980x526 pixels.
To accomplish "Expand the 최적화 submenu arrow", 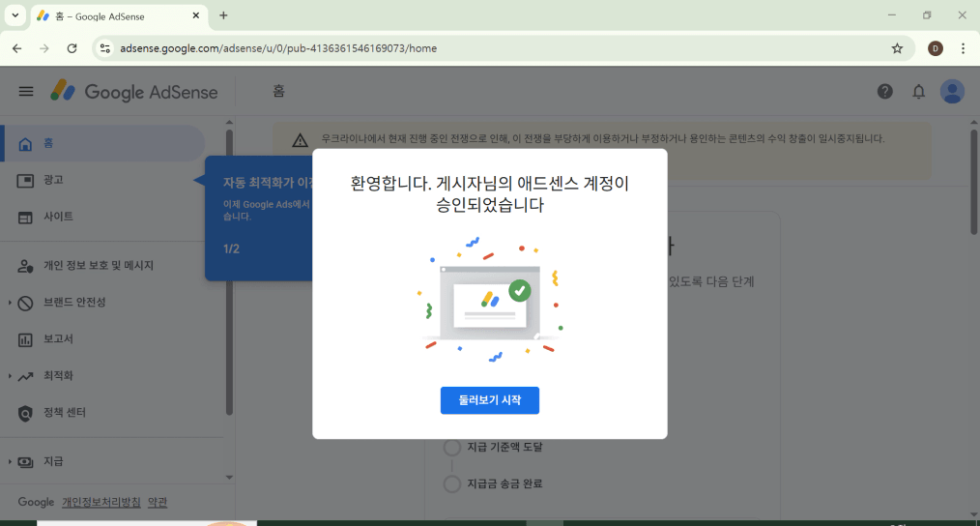I will 10,376.
